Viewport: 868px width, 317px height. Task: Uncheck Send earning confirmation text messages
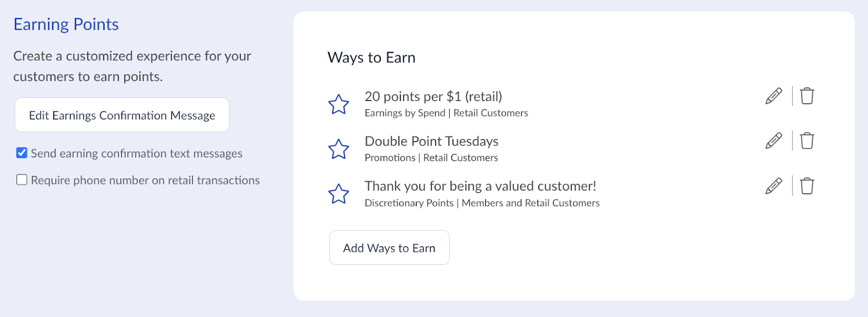[22, 153]
